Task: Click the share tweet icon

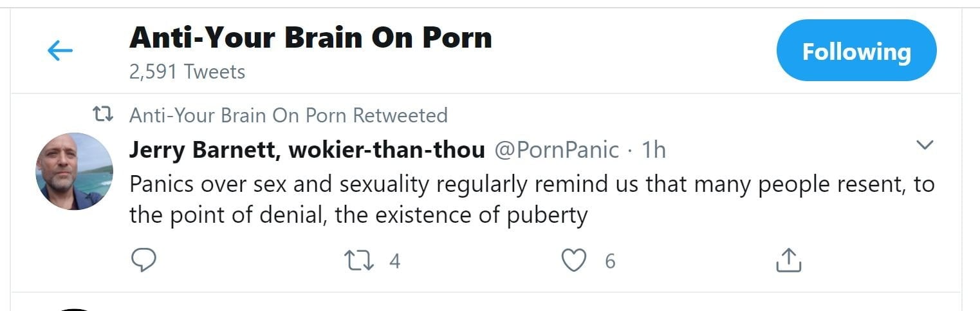Action: tap(788, 261)
